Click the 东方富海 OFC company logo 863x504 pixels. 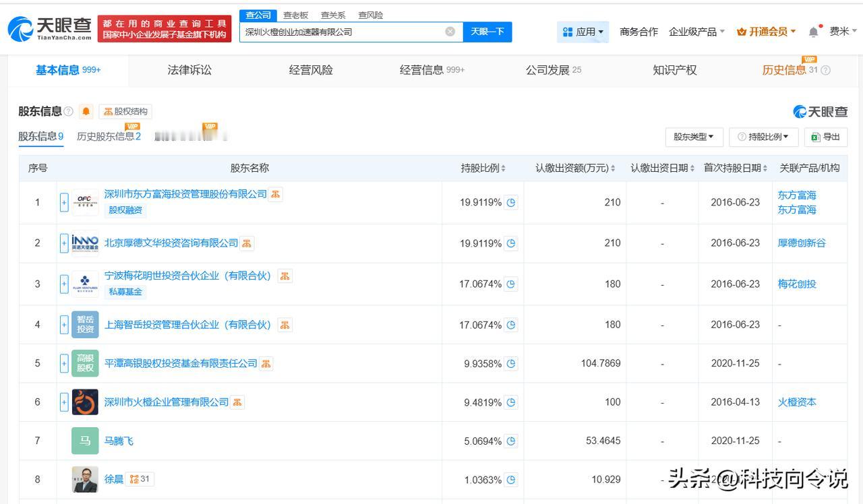coord(85,202)
